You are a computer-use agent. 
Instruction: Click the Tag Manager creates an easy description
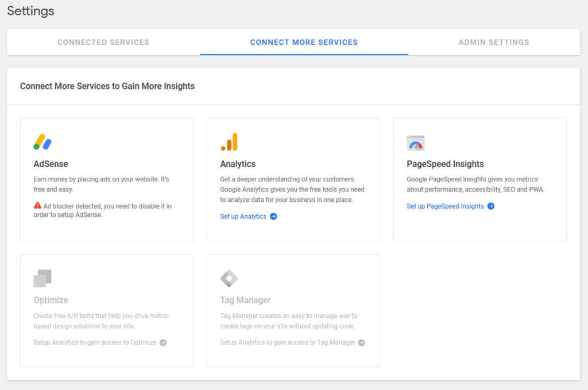pos(289,321)
